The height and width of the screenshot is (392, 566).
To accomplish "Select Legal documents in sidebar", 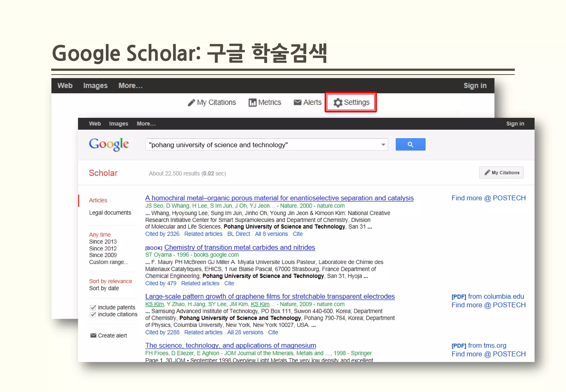I will (x=110, y=213).
